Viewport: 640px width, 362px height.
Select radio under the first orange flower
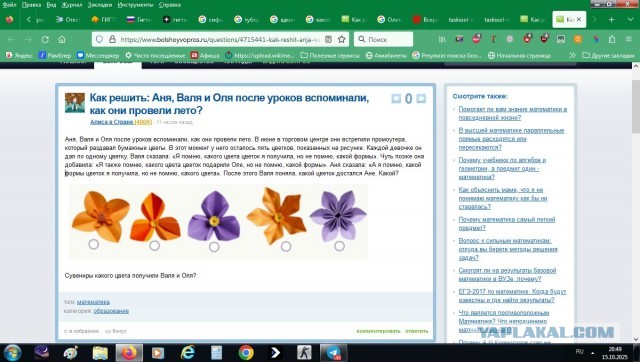(93, 244)
